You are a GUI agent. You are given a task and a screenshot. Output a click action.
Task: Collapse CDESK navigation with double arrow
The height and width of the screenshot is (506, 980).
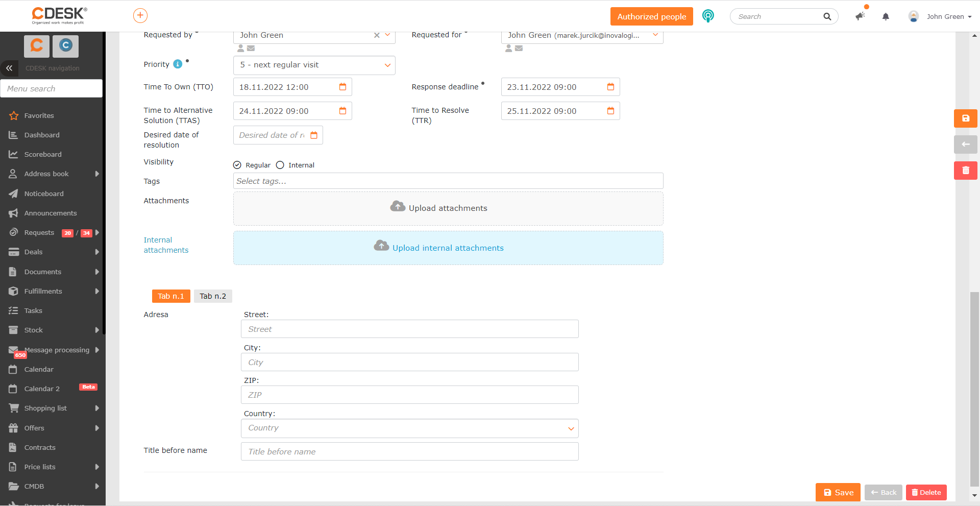click(9, 68)
